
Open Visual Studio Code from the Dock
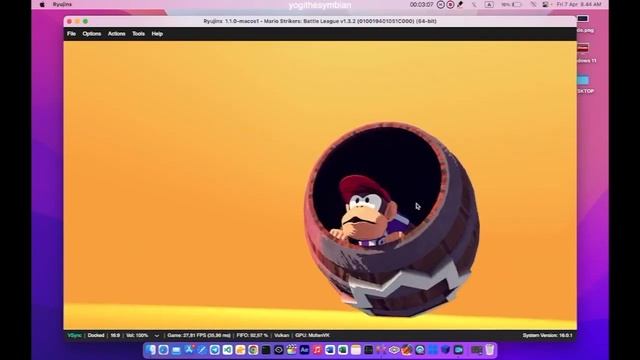tap(227, 350)
